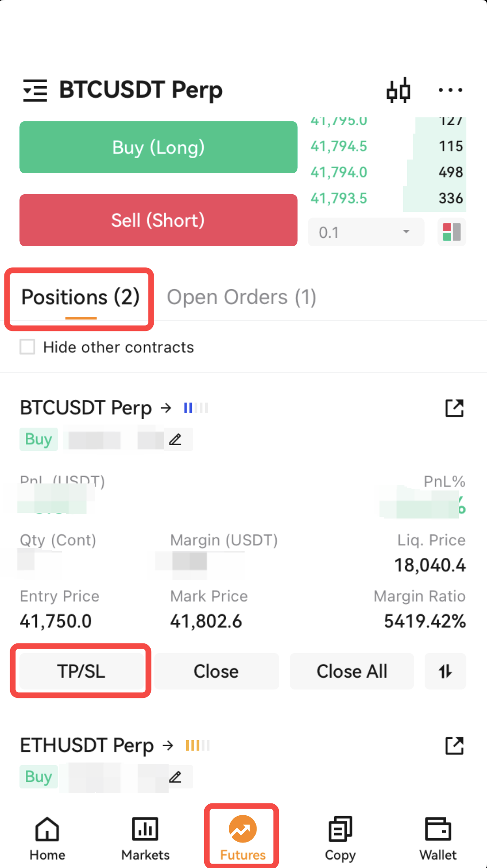Tap the Buy (Long) button
Image resolution: width=487 pixels, height=868 pixels.
point(159,147)
